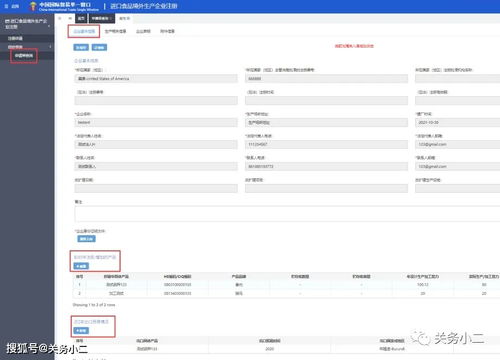Screen dimensions: 500x360
Task: Open the red-outlined enterprise basic info sub-tab
Action: click(84, 31)
